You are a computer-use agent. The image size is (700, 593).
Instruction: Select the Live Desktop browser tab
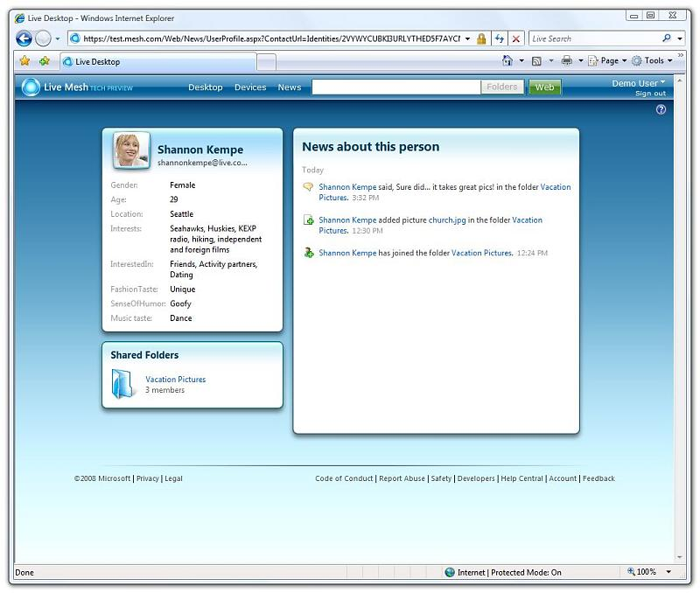[x=158, y=61]
